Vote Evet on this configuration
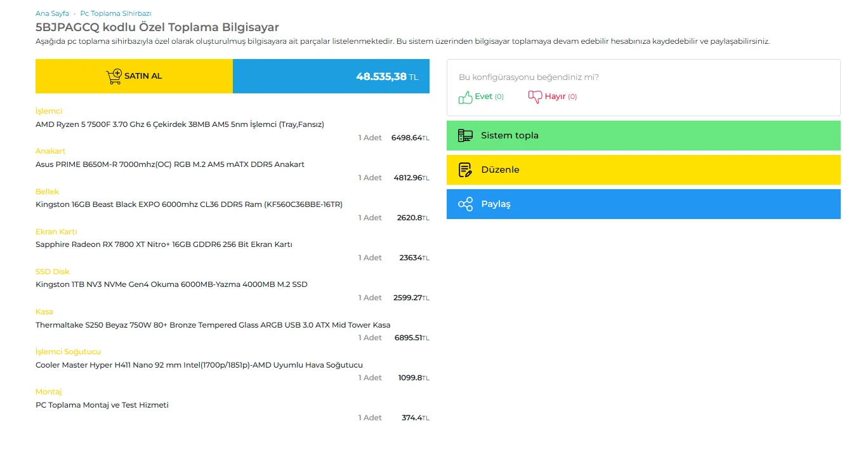868x466 pixels. pos(481,97)
